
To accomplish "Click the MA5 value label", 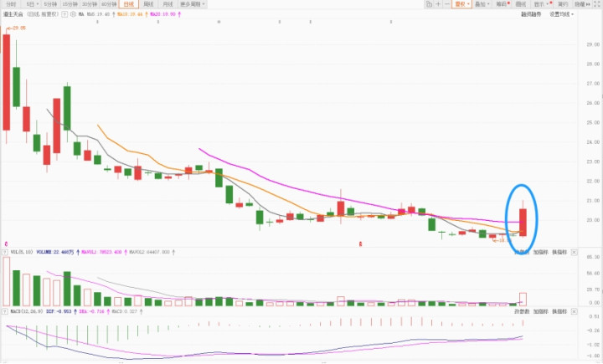I will 99,14.
